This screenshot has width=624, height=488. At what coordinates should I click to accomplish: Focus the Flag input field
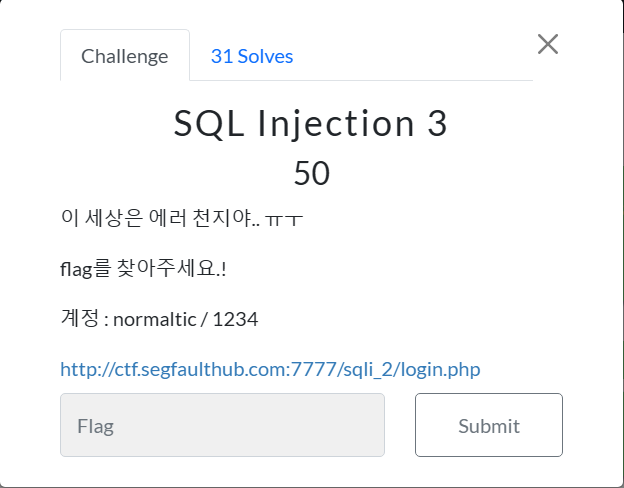click(x=222, y=425)
